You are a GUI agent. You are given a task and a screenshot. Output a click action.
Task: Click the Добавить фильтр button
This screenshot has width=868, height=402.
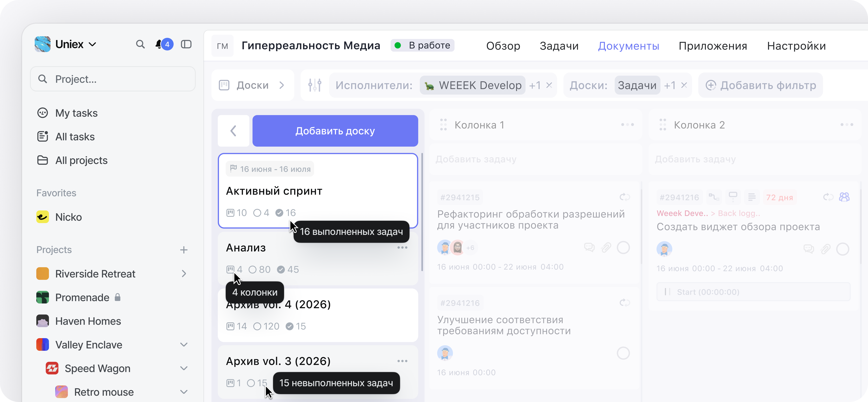coord(760,85)
